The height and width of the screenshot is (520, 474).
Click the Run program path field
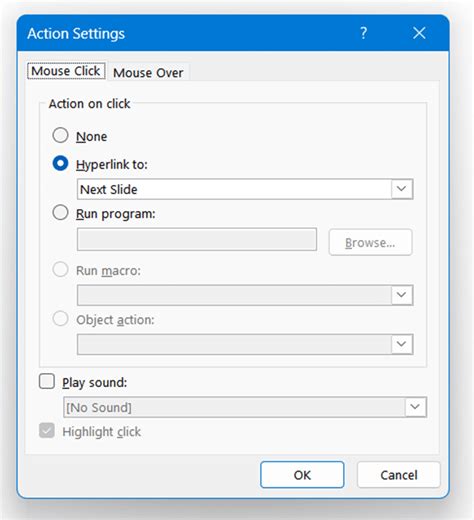[x=197, y=239]
